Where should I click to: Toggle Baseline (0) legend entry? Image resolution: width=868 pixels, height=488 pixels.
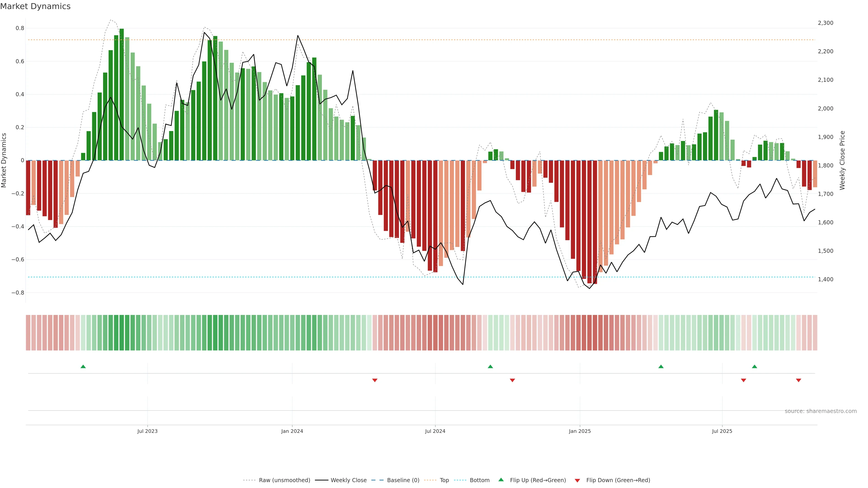[403, 480]
